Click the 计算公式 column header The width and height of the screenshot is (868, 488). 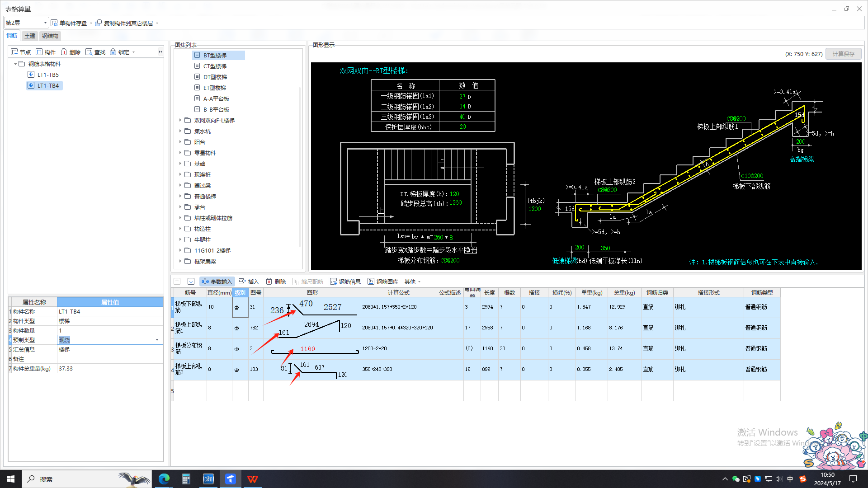tap(398, 292)
